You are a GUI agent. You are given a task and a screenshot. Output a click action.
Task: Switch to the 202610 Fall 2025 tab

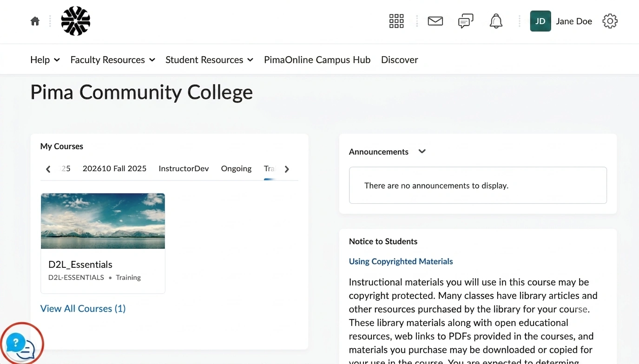pos(114,169)
